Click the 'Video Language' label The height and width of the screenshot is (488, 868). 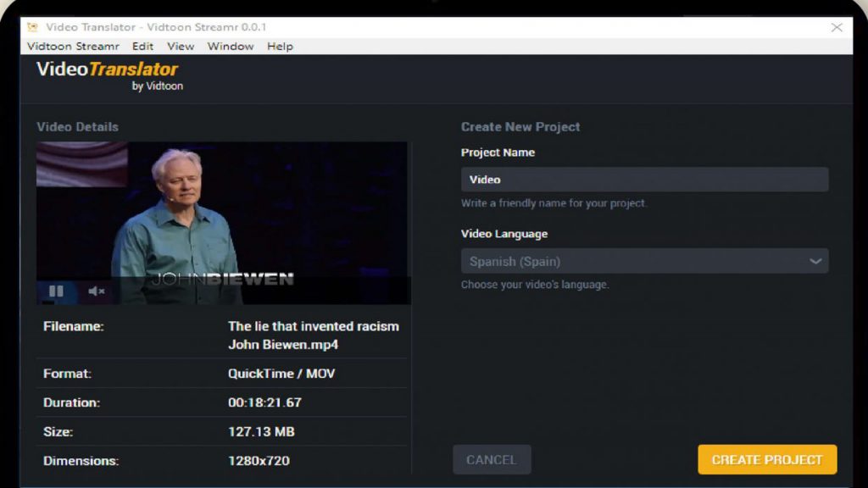coord(504,234)
